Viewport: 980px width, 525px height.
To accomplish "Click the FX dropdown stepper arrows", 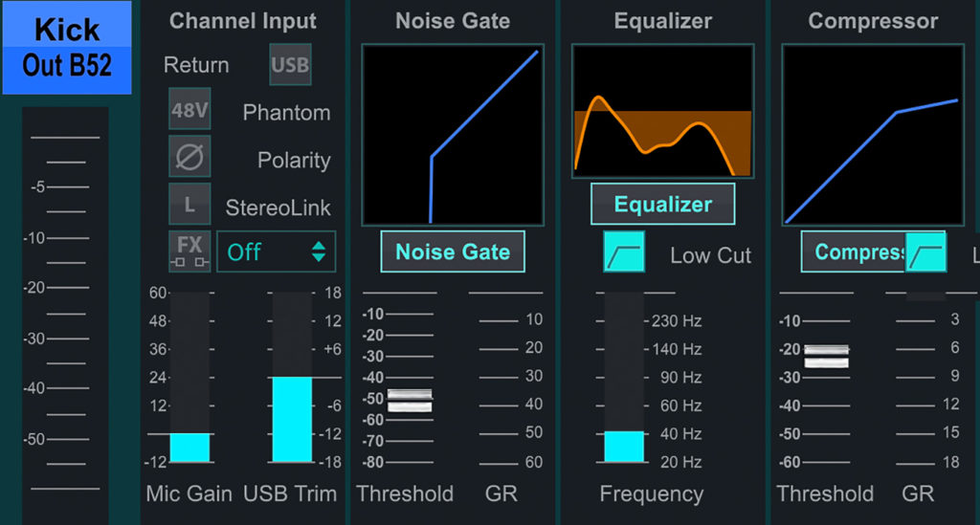I will pyautogui.click(x=319, y=252).
